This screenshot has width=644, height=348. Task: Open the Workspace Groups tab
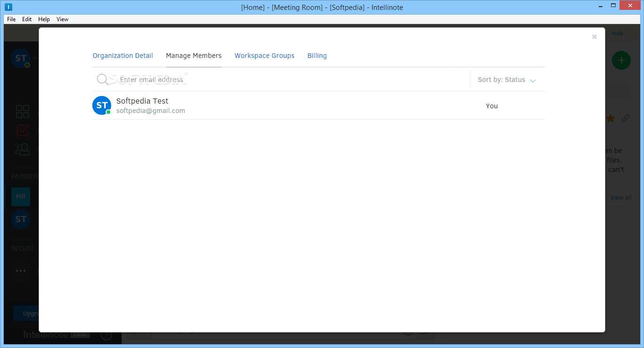[264, 56]
